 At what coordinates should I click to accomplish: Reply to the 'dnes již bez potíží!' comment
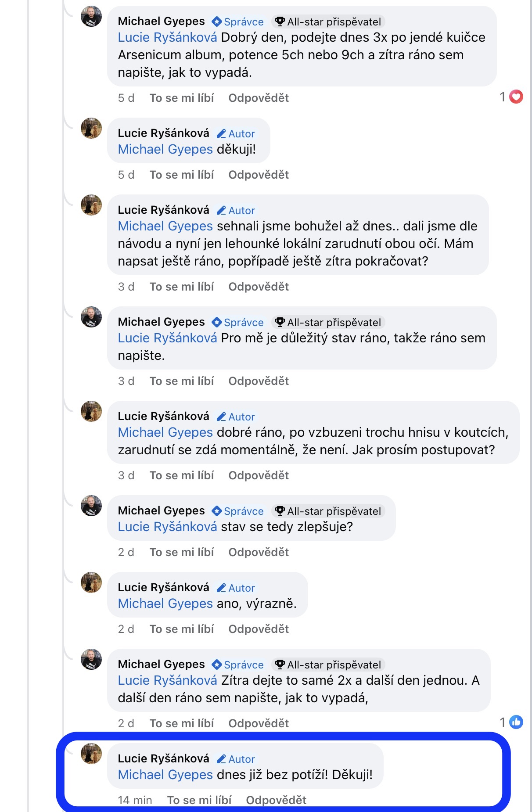276,800
